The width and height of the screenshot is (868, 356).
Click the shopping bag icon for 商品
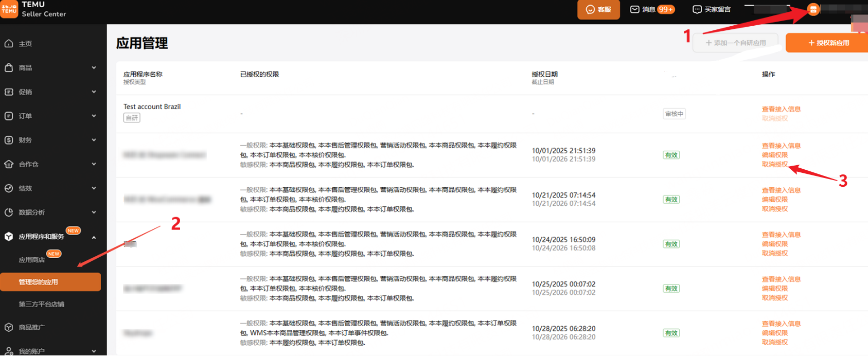pos(9,68)
